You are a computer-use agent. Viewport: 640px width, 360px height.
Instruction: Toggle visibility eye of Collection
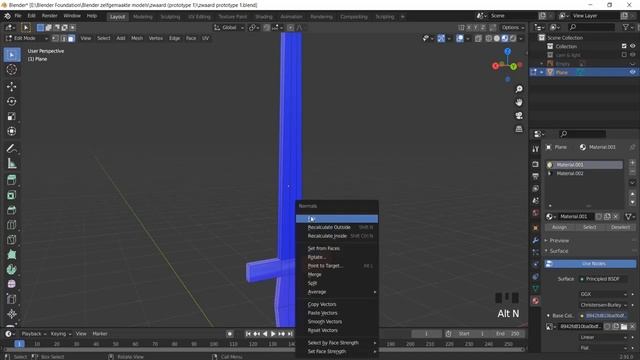pyautogui.click(x=633, y=46)
